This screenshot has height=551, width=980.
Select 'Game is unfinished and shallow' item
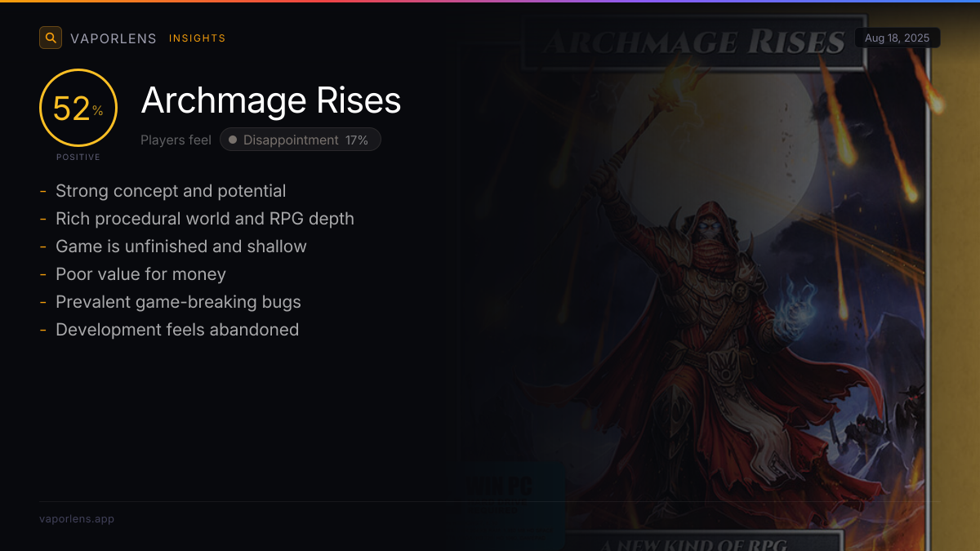pos(181,247)
